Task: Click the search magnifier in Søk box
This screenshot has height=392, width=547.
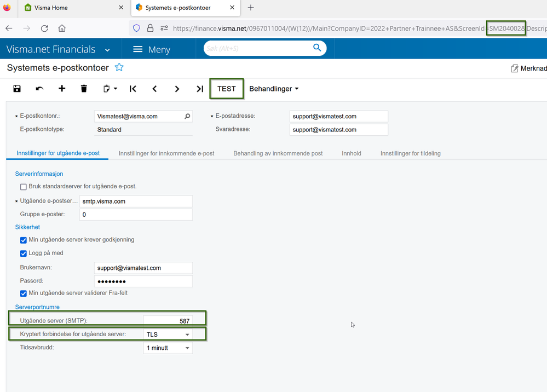Action: point(317,48)
